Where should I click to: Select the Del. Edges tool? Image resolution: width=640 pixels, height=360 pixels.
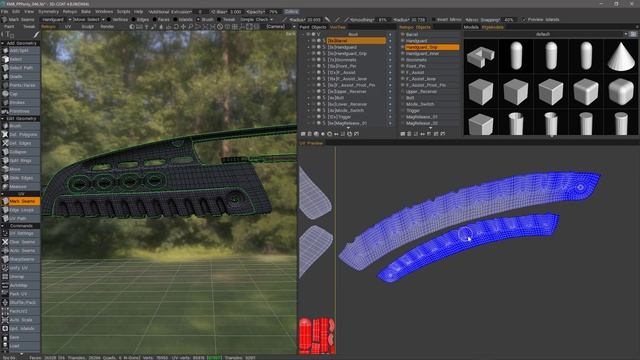[20, 143]
